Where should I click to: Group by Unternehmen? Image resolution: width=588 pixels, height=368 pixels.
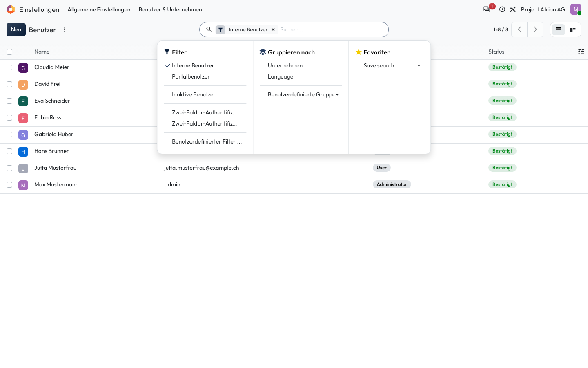pyautogui.click(x=285, y=65)
